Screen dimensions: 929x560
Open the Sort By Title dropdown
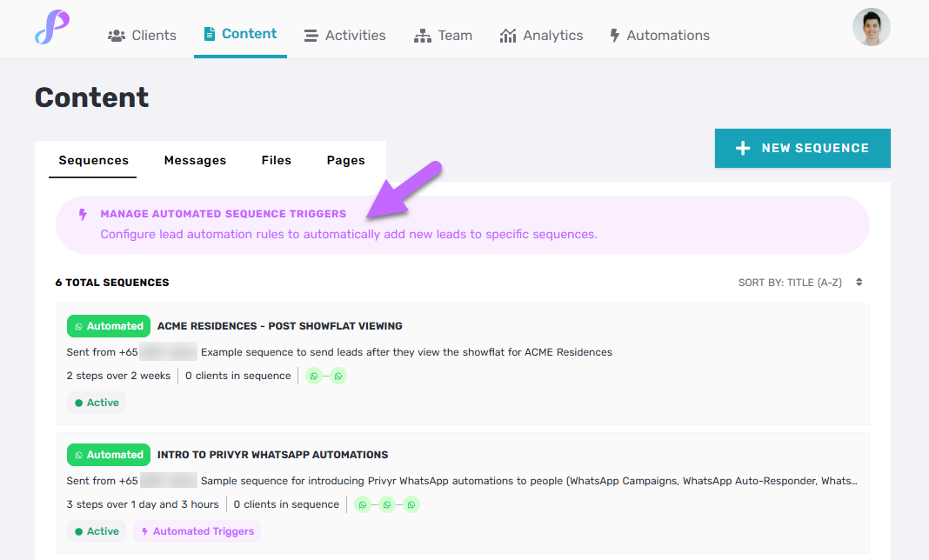(x=790, y=283)
